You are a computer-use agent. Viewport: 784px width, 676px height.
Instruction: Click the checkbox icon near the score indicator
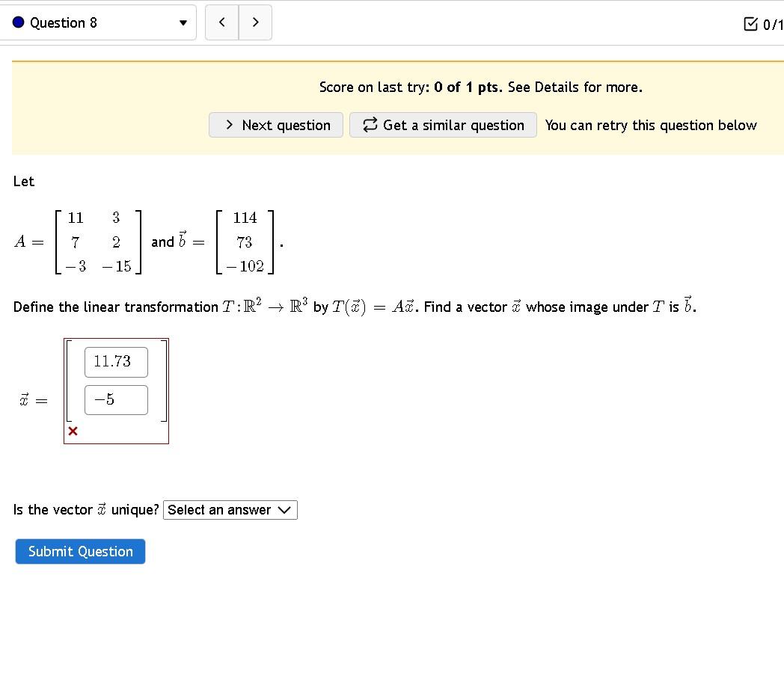[x=750, y=24]
